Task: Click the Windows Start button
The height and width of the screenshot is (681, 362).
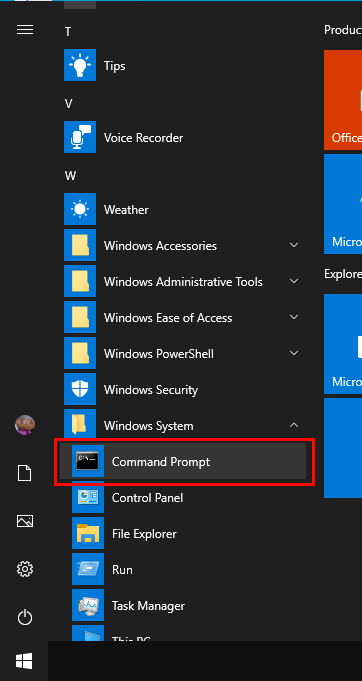Action: point(24,661)
